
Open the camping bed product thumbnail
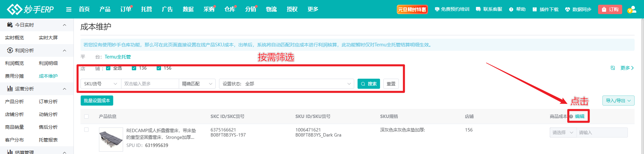click(x=111, y=139)
